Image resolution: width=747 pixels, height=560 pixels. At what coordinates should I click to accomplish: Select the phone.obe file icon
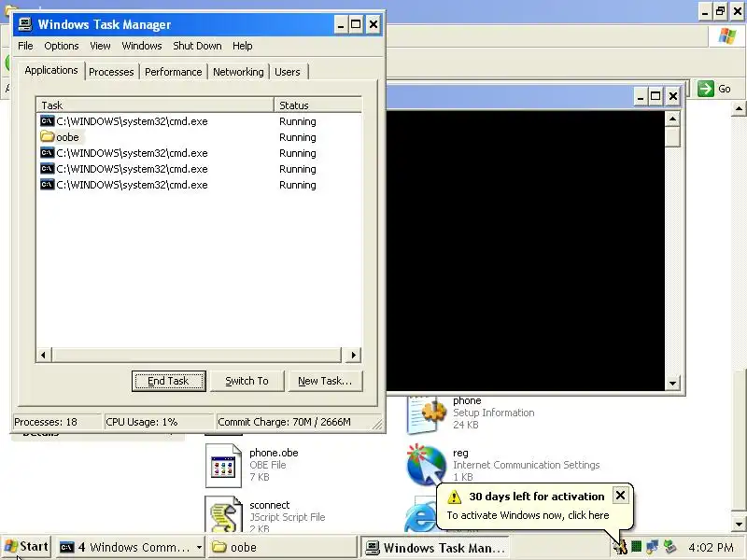coord(223,465)
